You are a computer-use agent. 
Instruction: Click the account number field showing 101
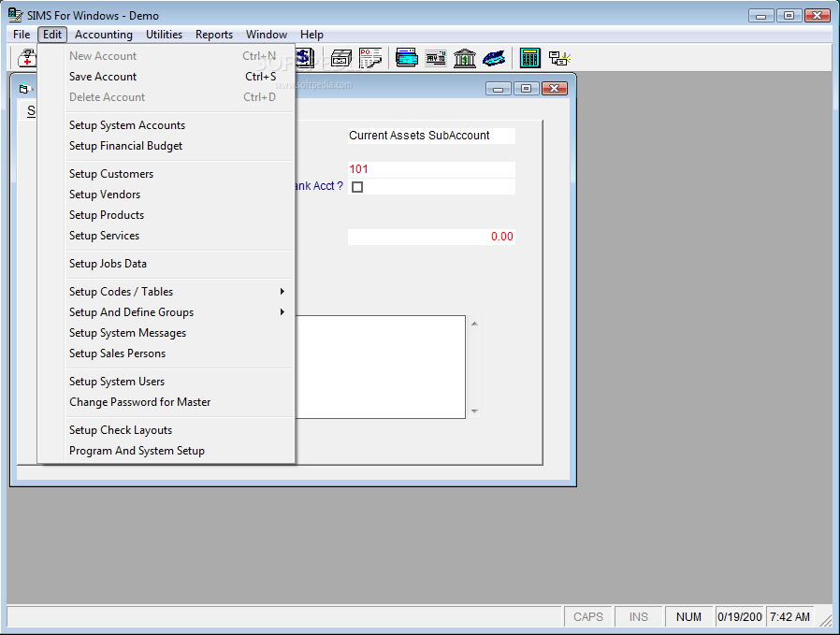pos(431,169)
